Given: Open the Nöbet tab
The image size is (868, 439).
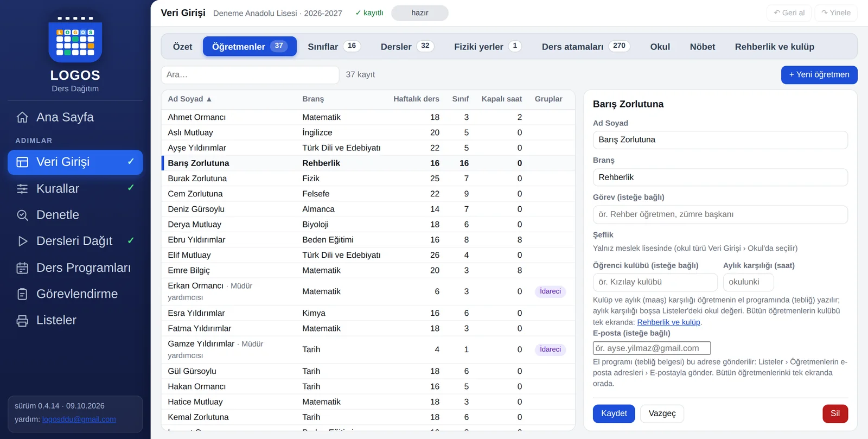Looking at the screenshot, I should pyautogui.click(x=703, y=47).
